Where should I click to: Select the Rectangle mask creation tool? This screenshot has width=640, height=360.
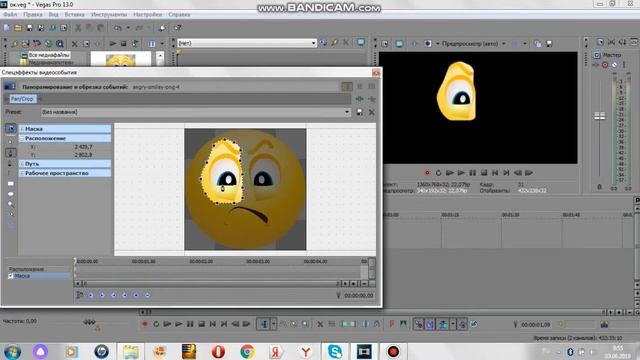11,184
